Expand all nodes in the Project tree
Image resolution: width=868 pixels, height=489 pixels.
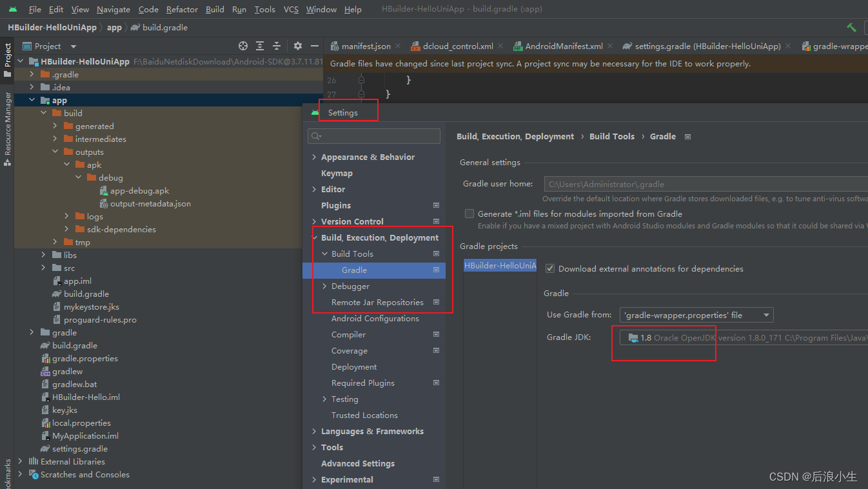click(259, 46)
